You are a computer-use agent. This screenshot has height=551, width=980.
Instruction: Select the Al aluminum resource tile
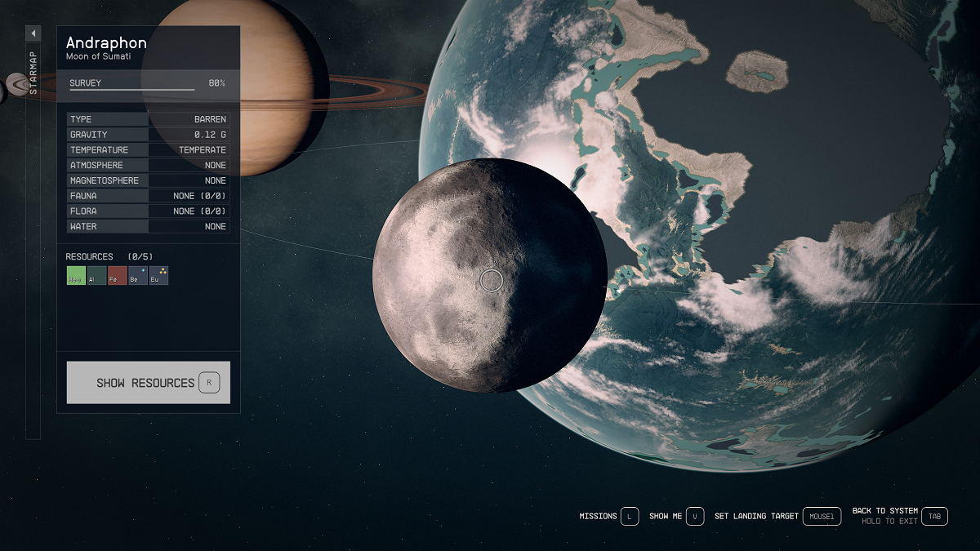point(96,276)
